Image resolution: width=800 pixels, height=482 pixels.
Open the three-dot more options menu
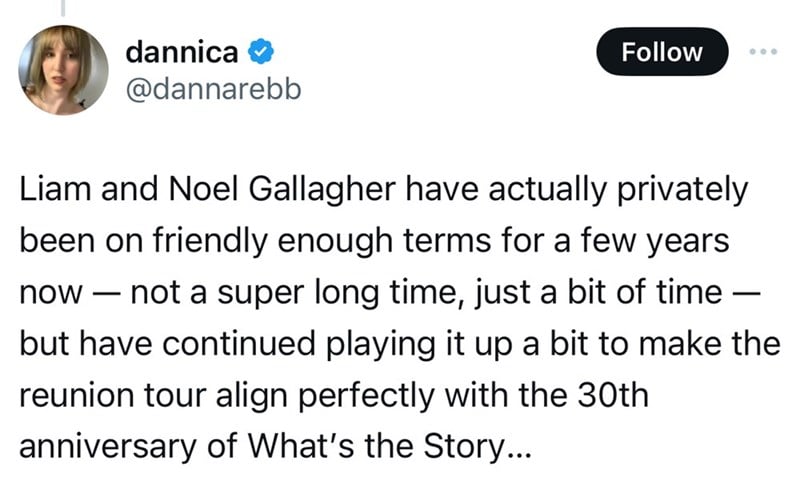(x=762, y=51)
